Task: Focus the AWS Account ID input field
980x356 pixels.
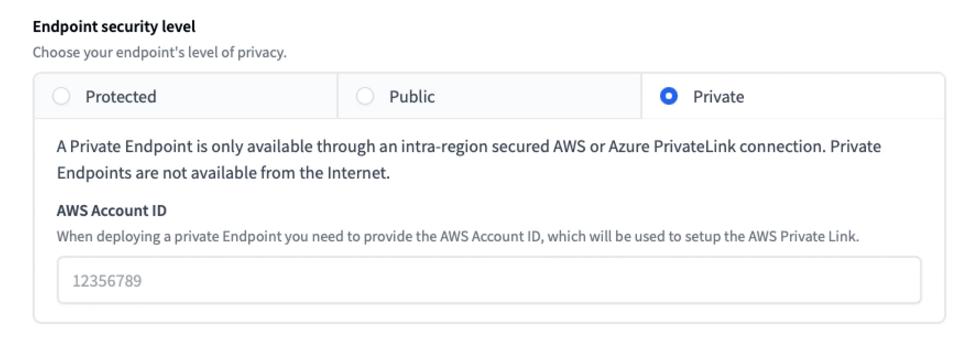Action: point(489,280)
